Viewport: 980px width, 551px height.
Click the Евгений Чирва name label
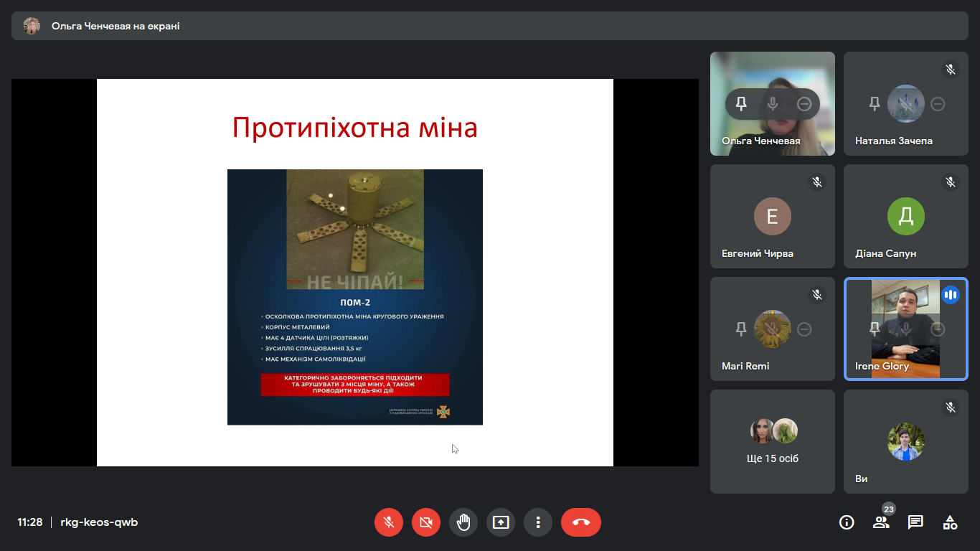[x=758, y=253]
